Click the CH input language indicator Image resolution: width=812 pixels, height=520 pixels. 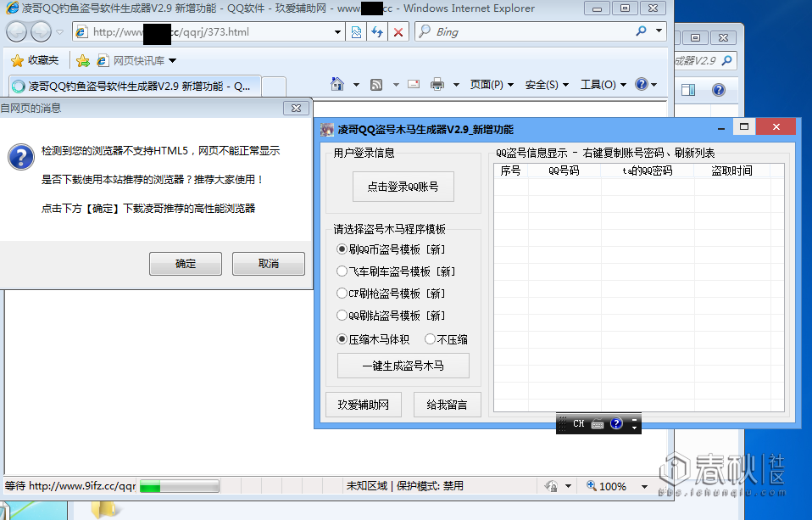578,423
